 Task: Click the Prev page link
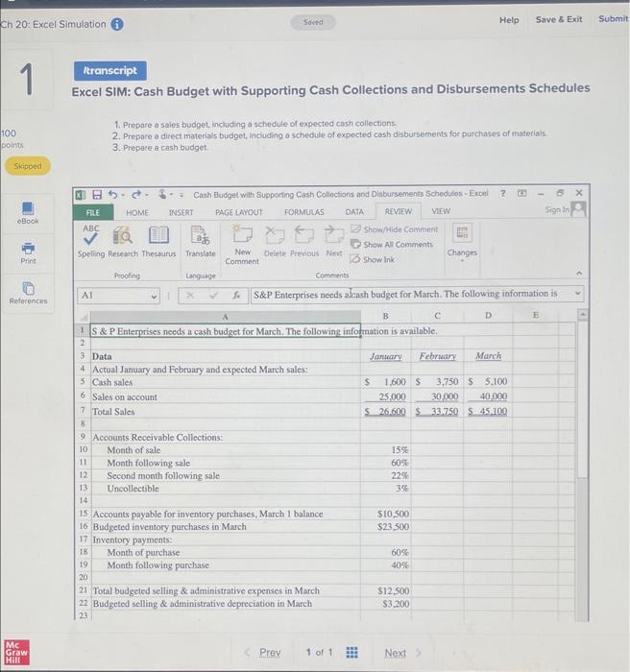[x=270, y=652]
